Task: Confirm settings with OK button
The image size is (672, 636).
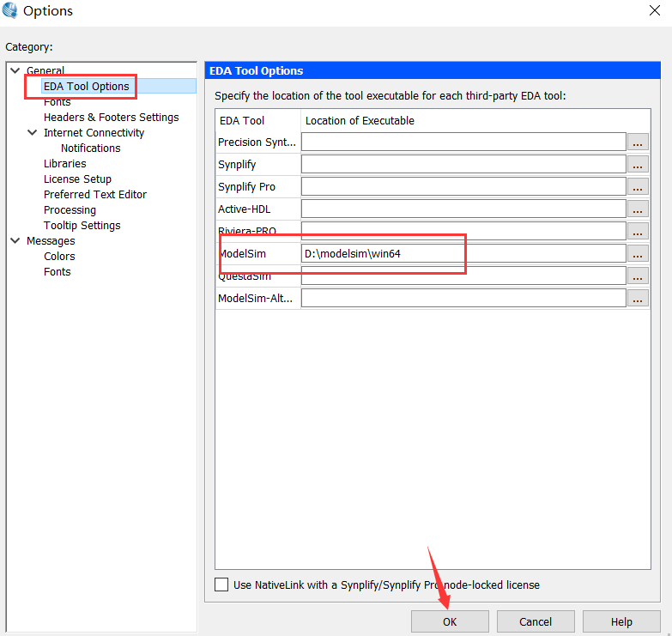Action: (450, 621)
